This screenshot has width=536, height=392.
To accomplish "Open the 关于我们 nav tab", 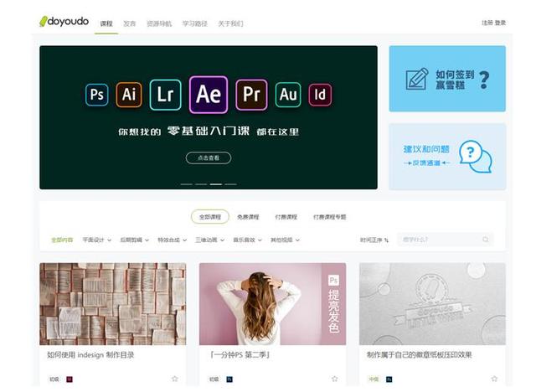I will tap(230, 23).
